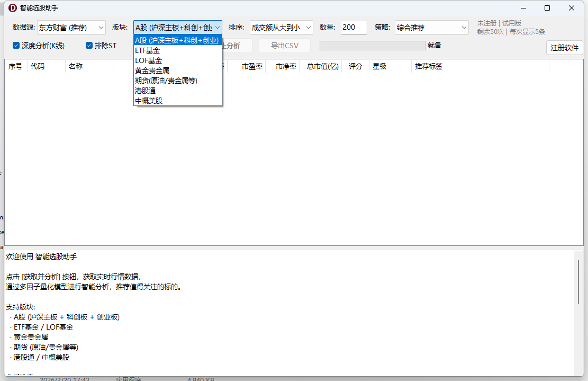
Task: Uncheck the 排除ST checkbox
Action: click(89, 46)
